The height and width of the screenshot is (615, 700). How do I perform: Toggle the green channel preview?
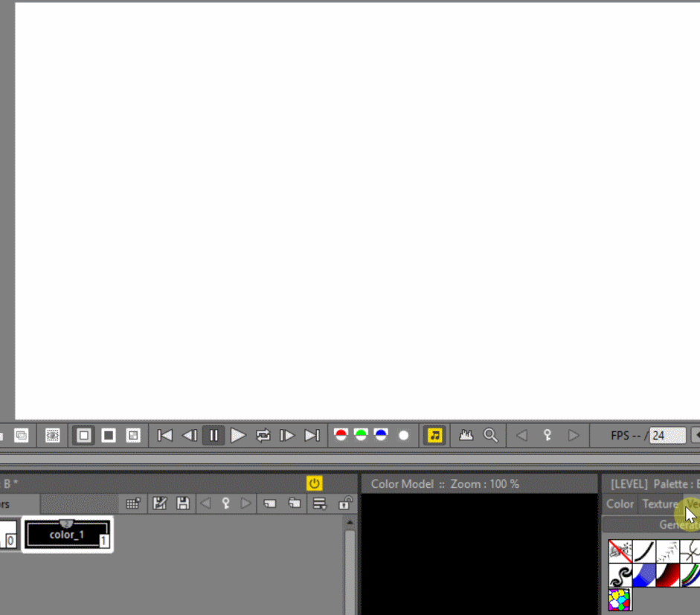pyautogui.click(x=361, y=436)
